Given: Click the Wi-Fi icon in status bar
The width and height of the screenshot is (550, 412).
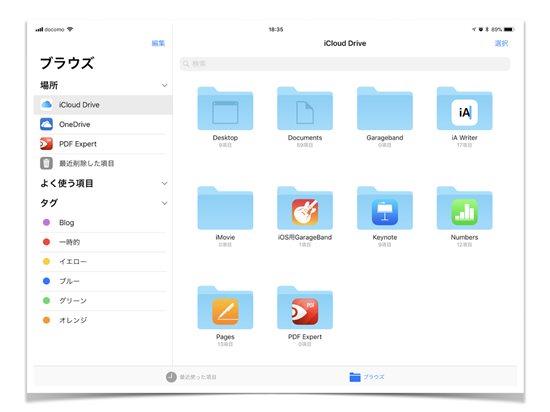Looking at the screenshot, I should click(x=70, y=29).
